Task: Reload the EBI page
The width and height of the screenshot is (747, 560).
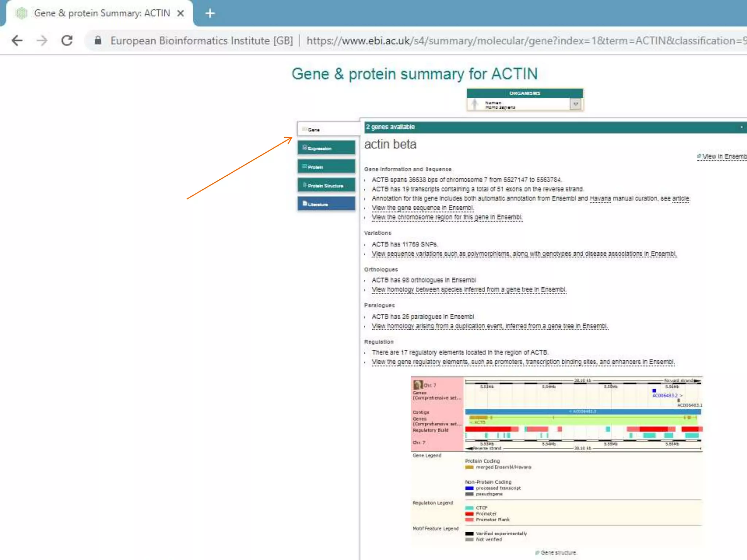Action: pos(67,40)
